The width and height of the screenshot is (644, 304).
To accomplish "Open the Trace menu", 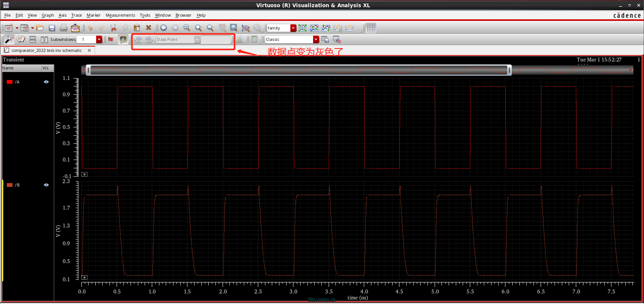I will pyautogui.click(x=76, y=15).
